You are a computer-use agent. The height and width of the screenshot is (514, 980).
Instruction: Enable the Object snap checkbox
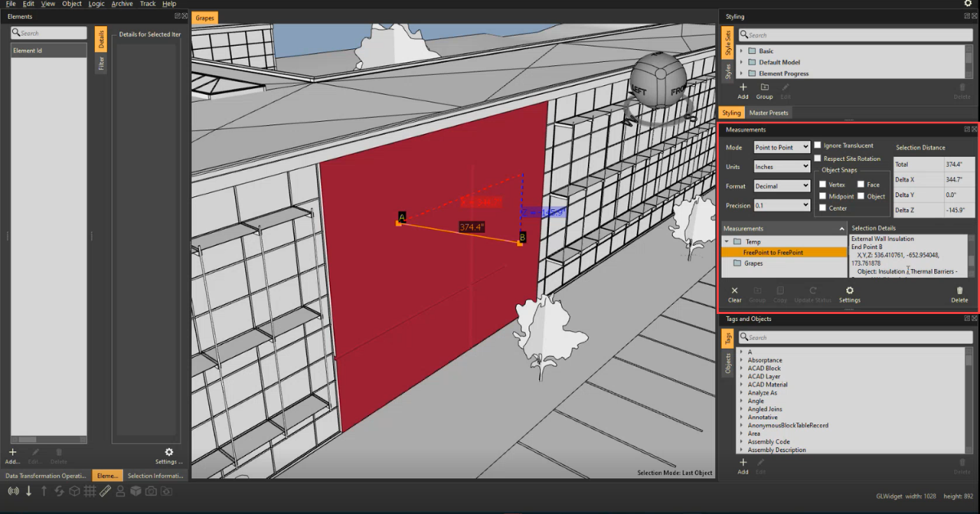[x=861, y=196]
